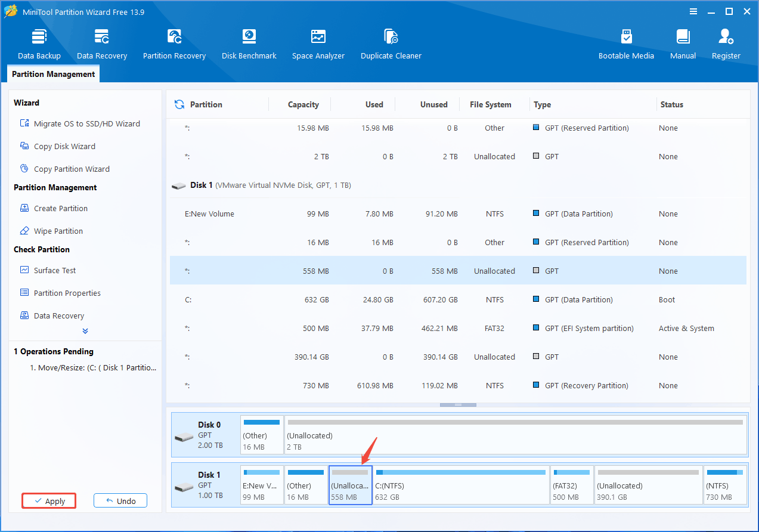The image size is (759, 532).
Task: Select the 15.98 MB reserved partition row
Action: 458,128
